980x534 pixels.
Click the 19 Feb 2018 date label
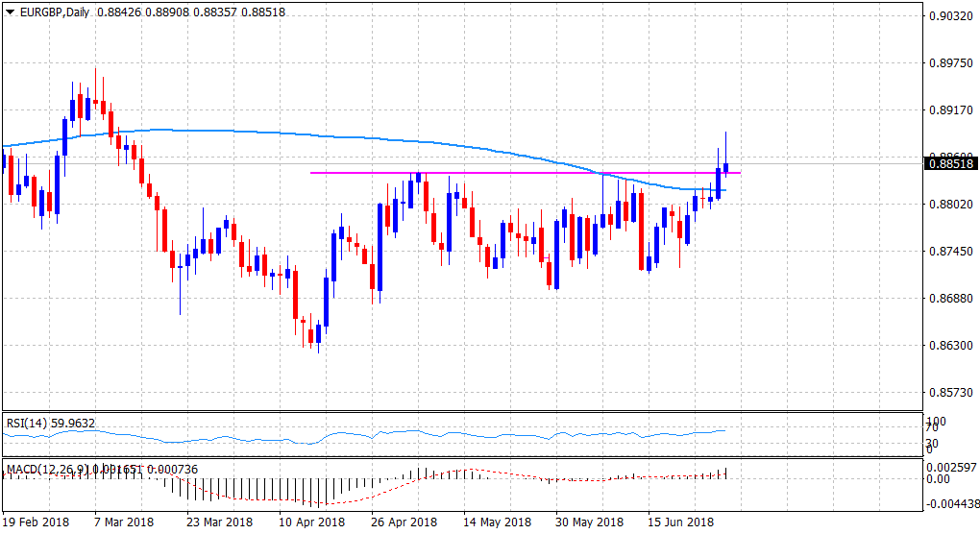(35, 522)
